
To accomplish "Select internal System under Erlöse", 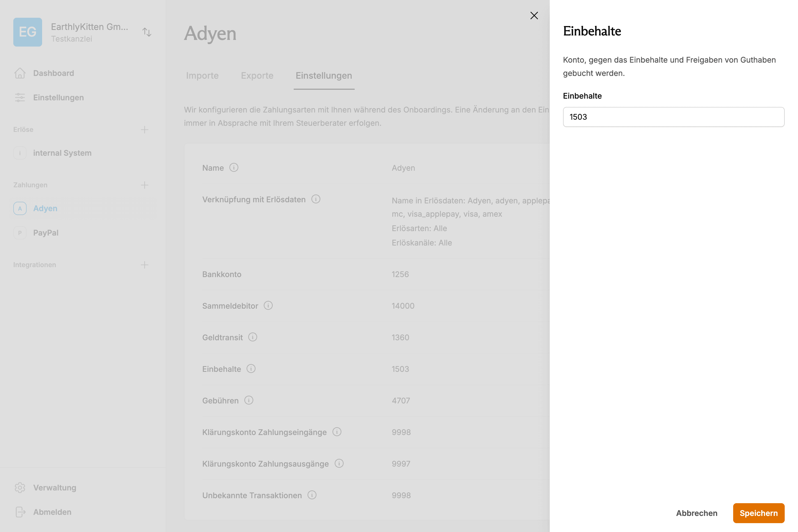I will point(62,153).
